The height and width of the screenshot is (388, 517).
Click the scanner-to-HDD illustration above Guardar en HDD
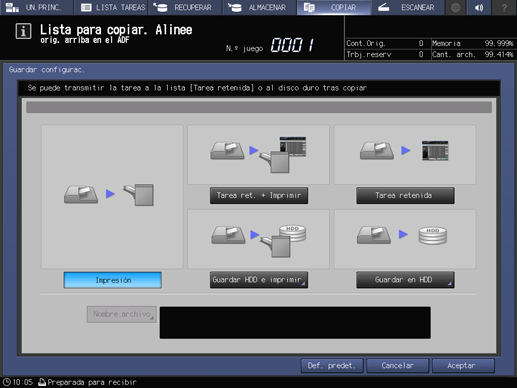[405, 239]
